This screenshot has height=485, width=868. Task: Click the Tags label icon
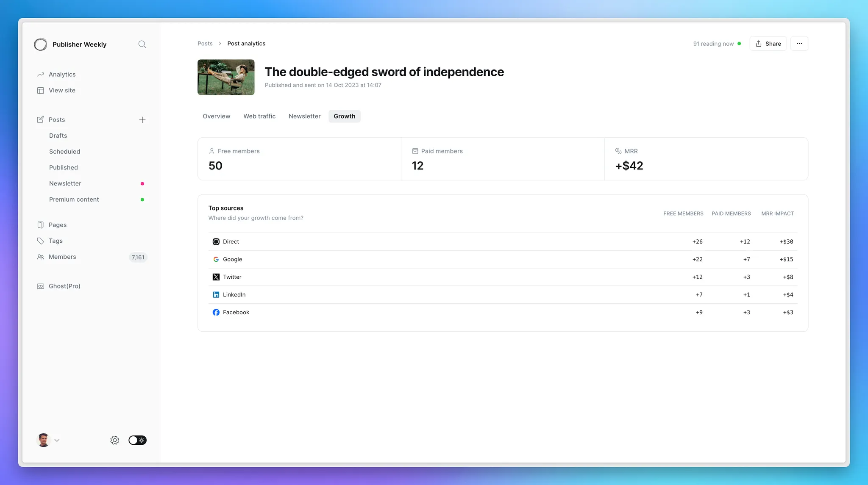tap(41, 241)
